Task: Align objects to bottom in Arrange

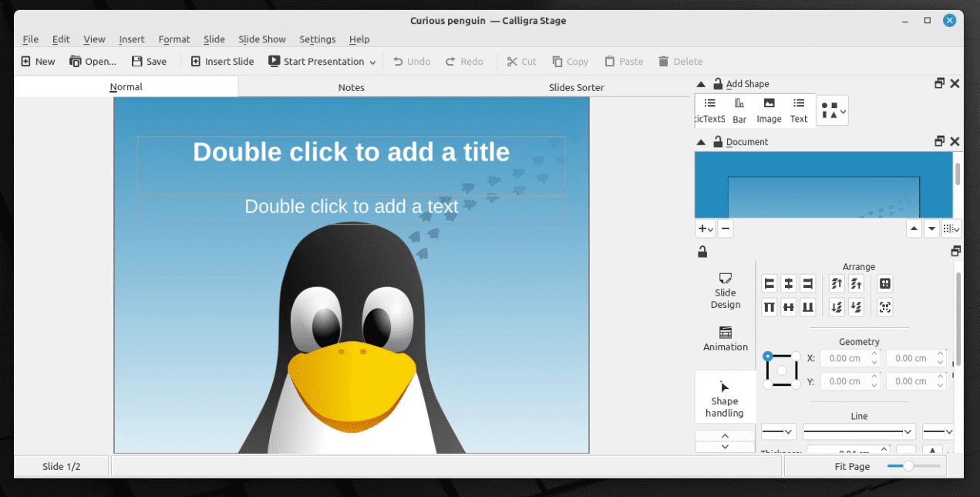Action: (807, 307)
